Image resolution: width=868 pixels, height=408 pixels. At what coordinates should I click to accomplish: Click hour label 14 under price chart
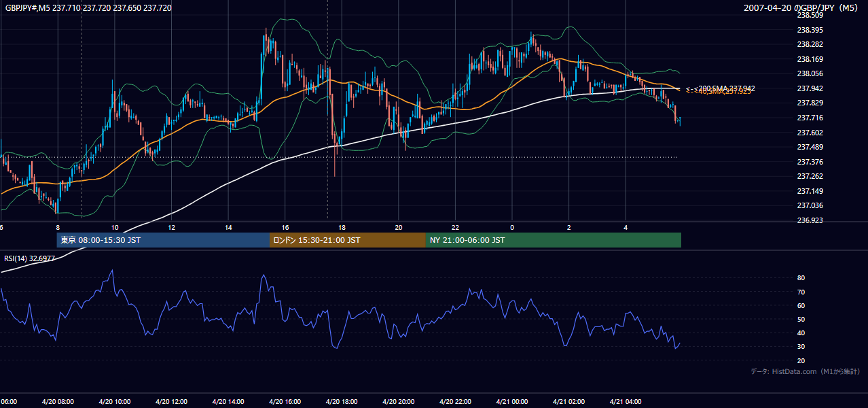click(x=228, y=228)
